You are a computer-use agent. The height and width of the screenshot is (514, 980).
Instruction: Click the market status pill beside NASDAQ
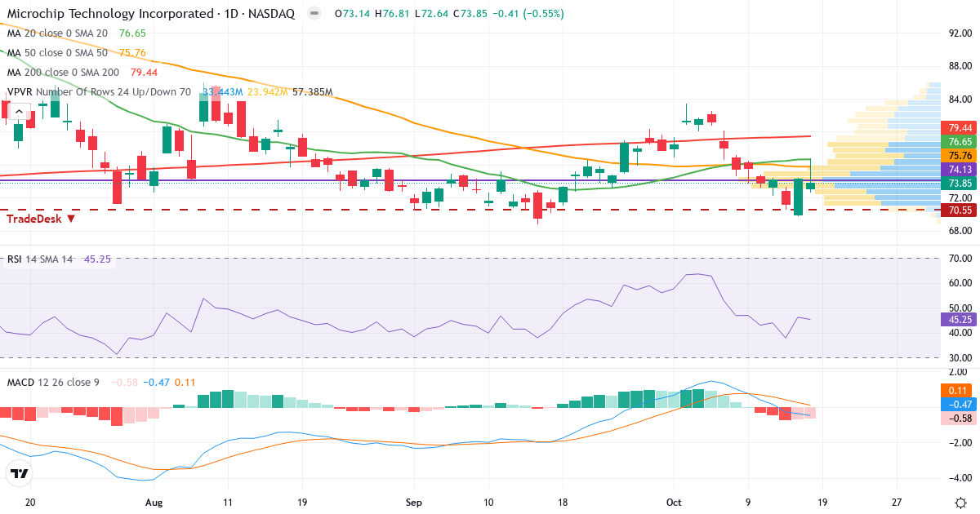pyautogui.click(x=314, y=14)
